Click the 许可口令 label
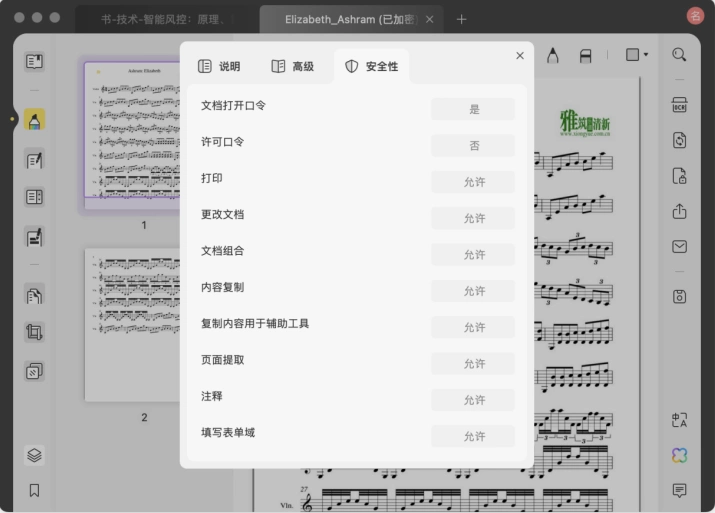715x513 pixels. tap(223, 142)
